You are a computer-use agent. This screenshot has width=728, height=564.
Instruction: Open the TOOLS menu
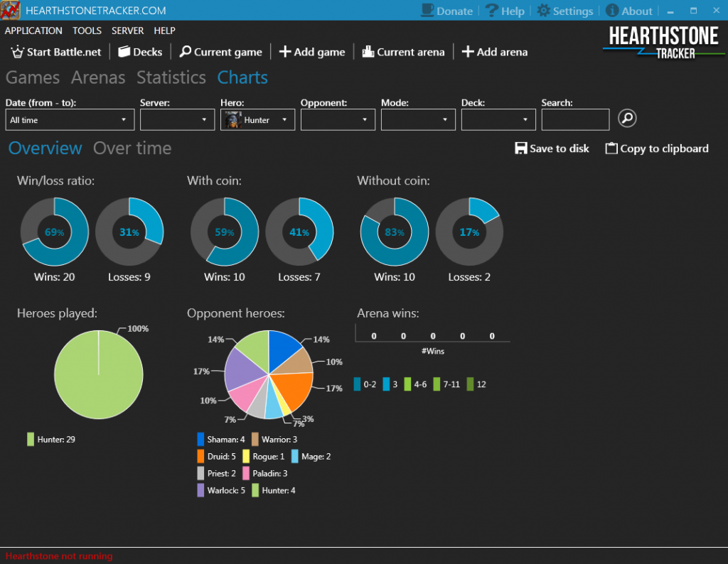[x=87, y=31]
